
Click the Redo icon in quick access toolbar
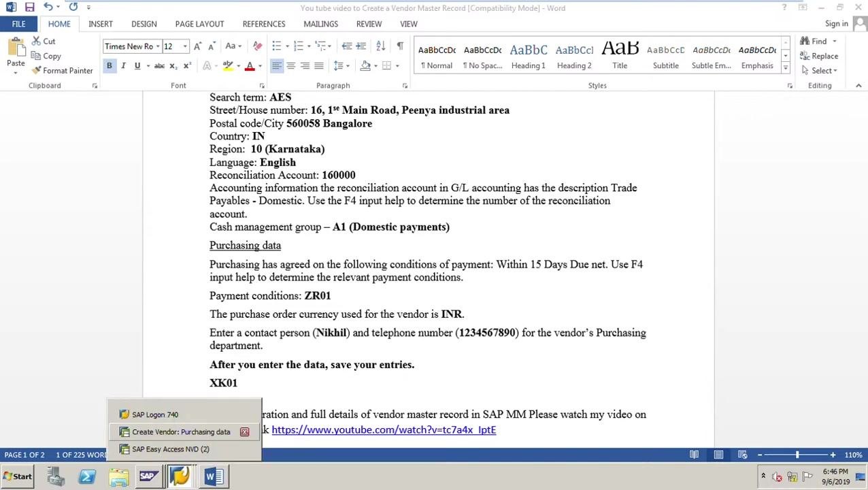click(73, 7)
